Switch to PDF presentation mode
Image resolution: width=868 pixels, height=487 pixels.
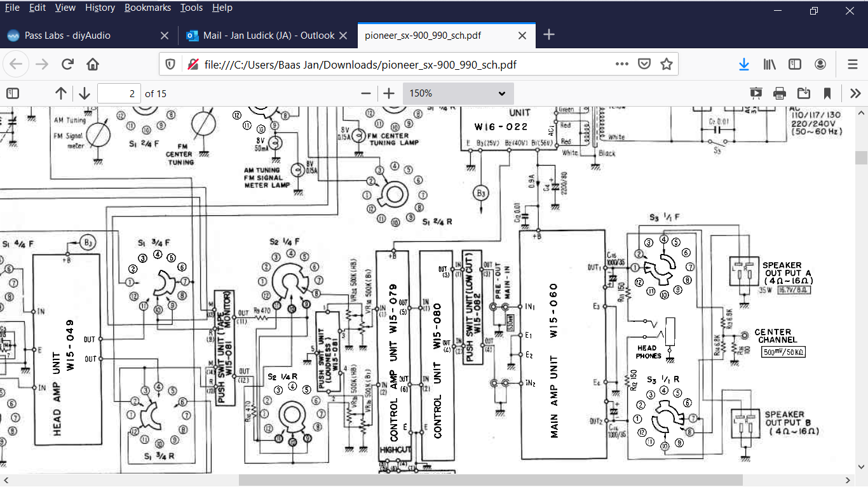point(756,93)
